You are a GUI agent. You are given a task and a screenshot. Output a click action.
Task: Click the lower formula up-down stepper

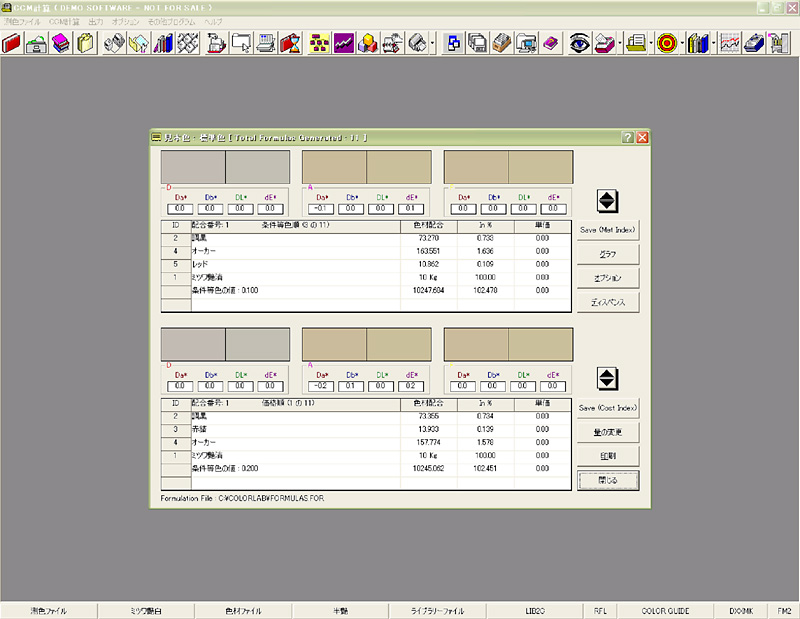[606, 379]
